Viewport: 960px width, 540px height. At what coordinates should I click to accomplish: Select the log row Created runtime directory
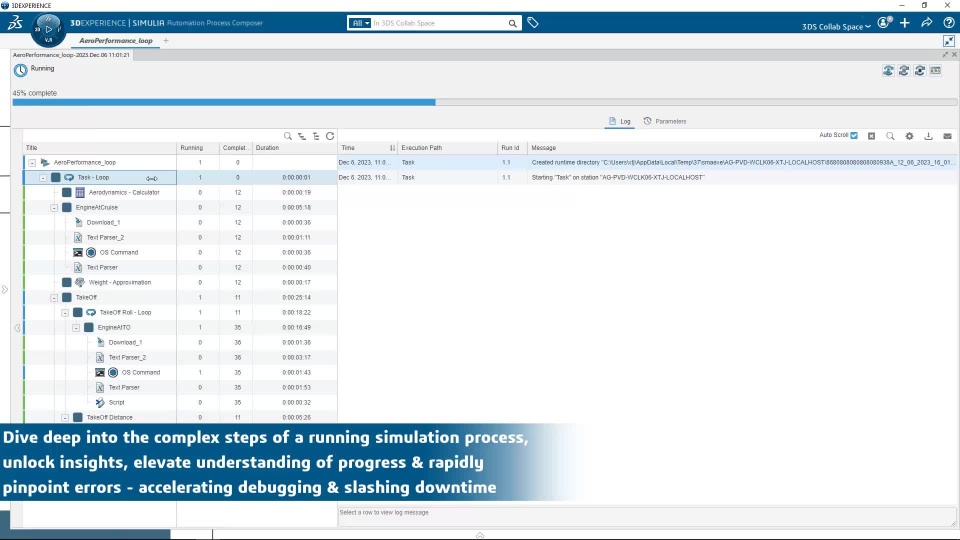click(x=647, y=163)
